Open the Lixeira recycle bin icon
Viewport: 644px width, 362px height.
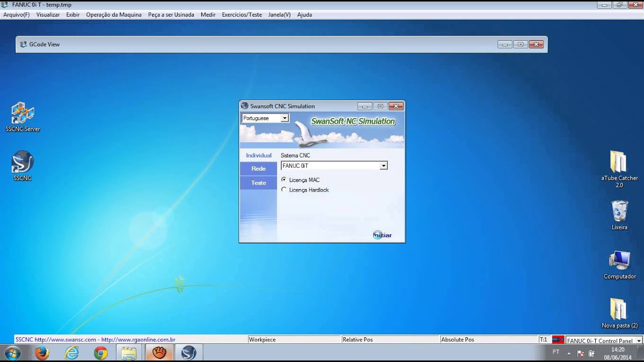point(619,215)
